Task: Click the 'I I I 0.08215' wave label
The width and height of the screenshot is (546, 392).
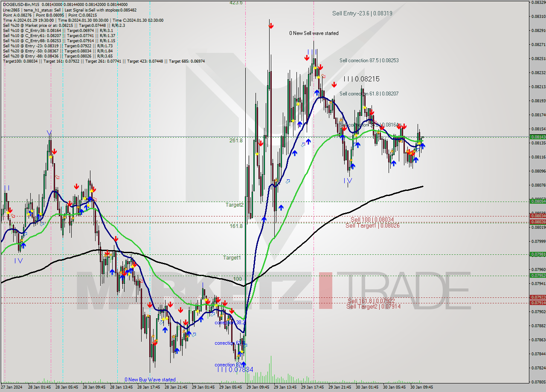Action: tap(361, 79)
